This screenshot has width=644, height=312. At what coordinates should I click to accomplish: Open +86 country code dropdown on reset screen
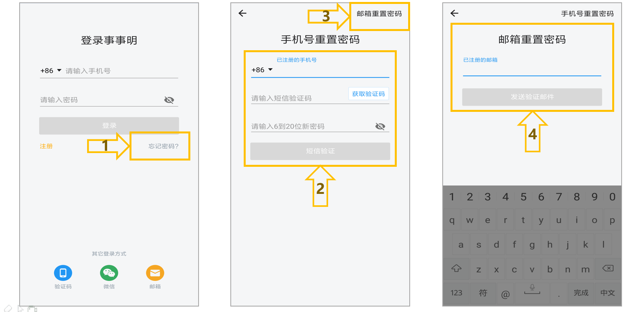[262, 70]
